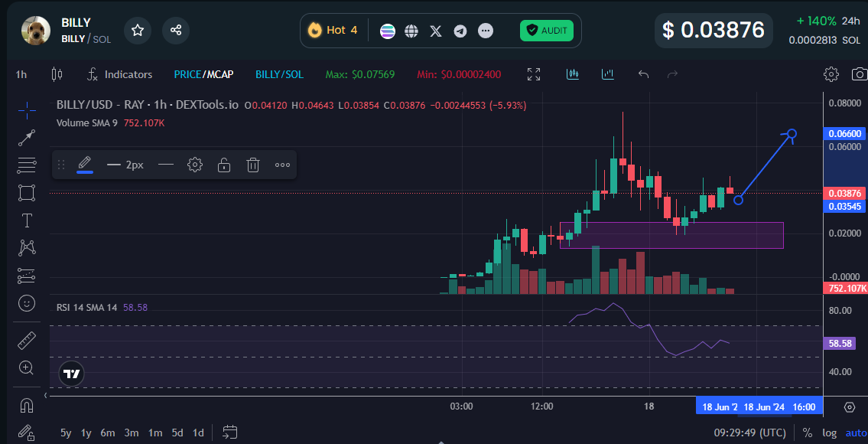Toggle stay-in-drawing-mode pencil lock icon
Viewport: 868px width, 444px height.
(27, 432)
